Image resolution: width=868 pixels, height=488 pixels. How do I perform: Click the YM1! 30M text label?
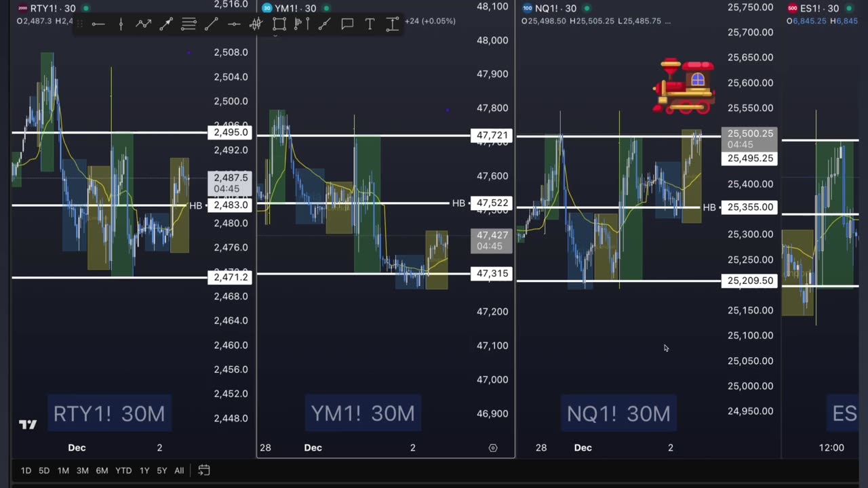tap(363, 413)
